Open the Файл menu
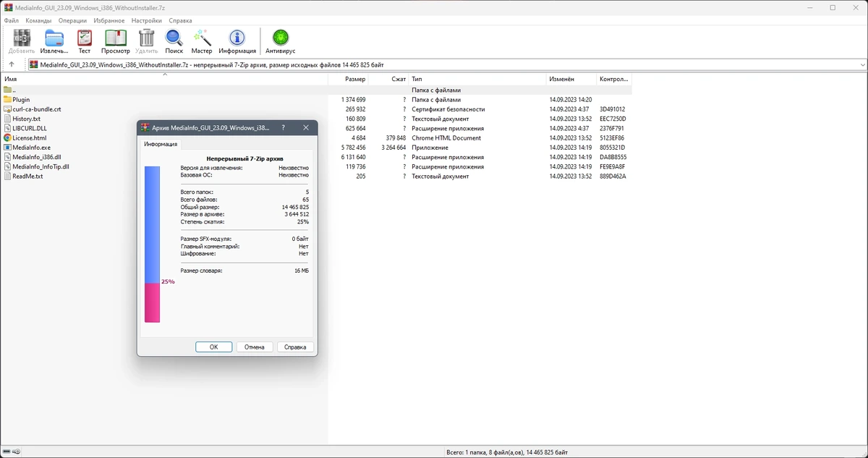Viewport: 868px width, 458px height. tap(11, 21)
